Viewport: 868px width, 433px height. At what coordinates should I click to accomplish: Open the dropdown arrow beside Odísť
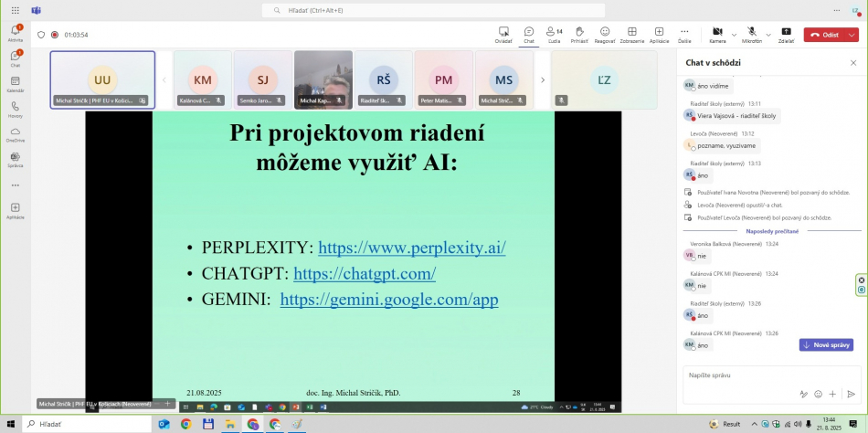click(x=852, y=35)
